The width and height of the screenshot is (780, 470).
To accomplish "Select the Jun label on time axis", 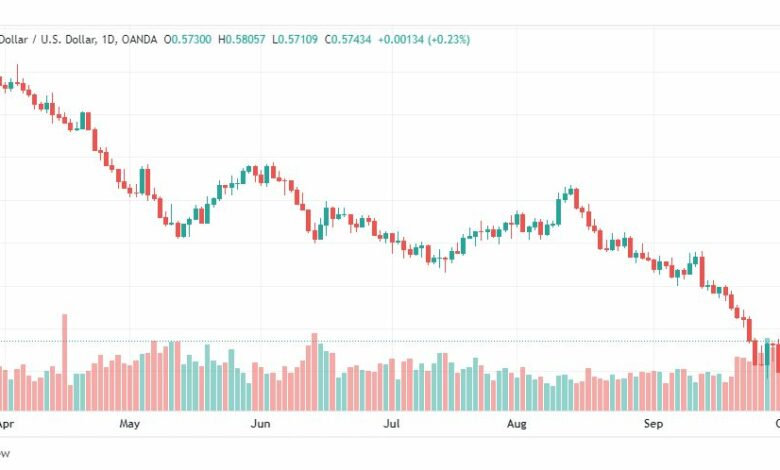I will (260, 424).
